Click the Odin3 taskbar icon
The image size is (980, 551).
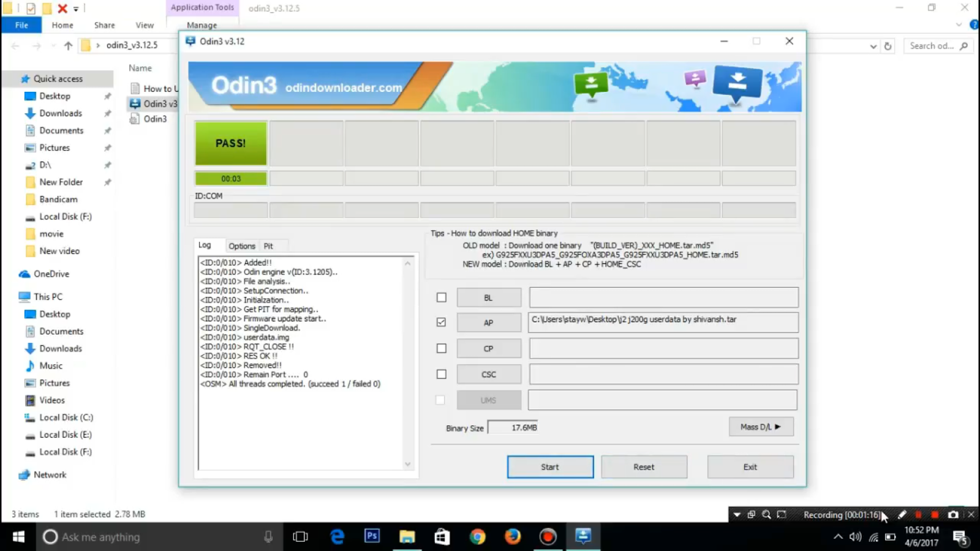click(582, 537)
